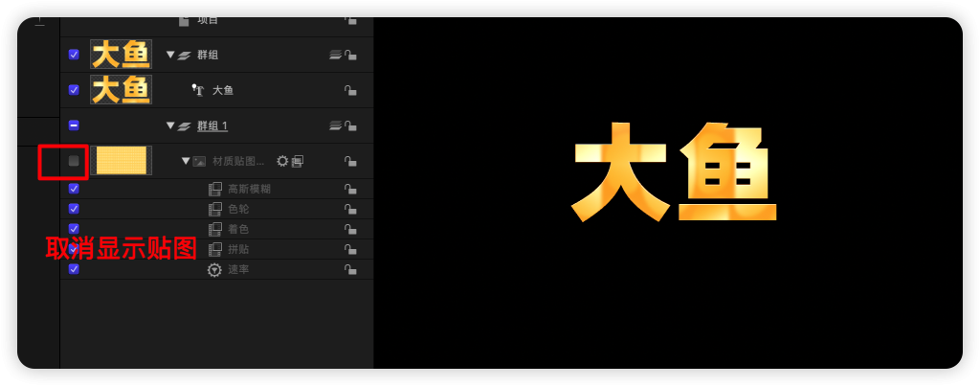Toggle the 大鱼 text layer checkbox
Viewport: 980px width, 386px height.
(74, 90)
